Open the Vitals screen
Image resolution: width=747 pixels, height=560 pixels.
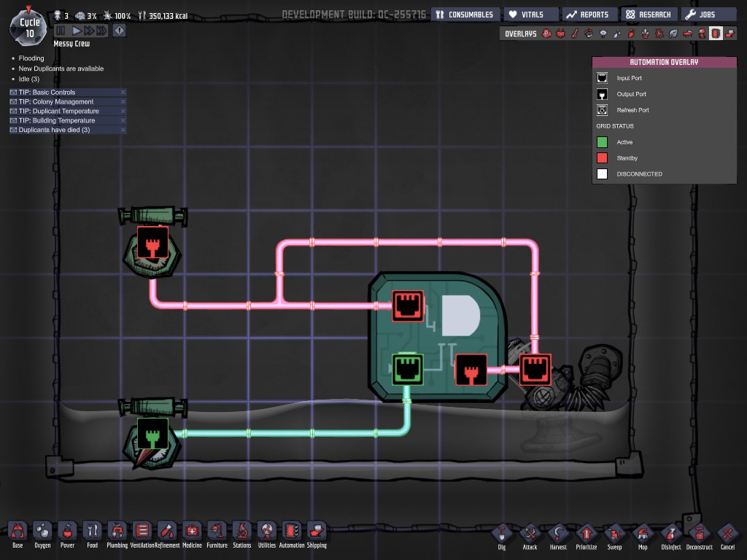point(533,15)
